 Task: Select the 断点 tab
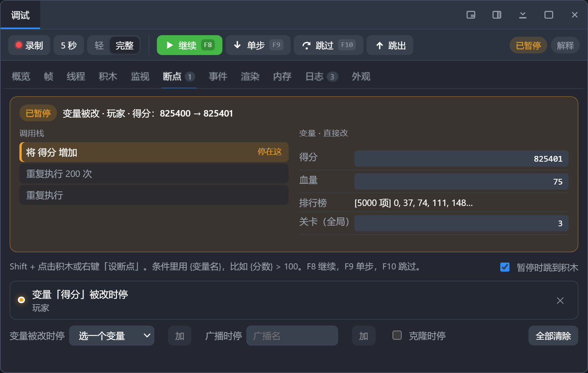pyautogui.click(x=179, y=76)
